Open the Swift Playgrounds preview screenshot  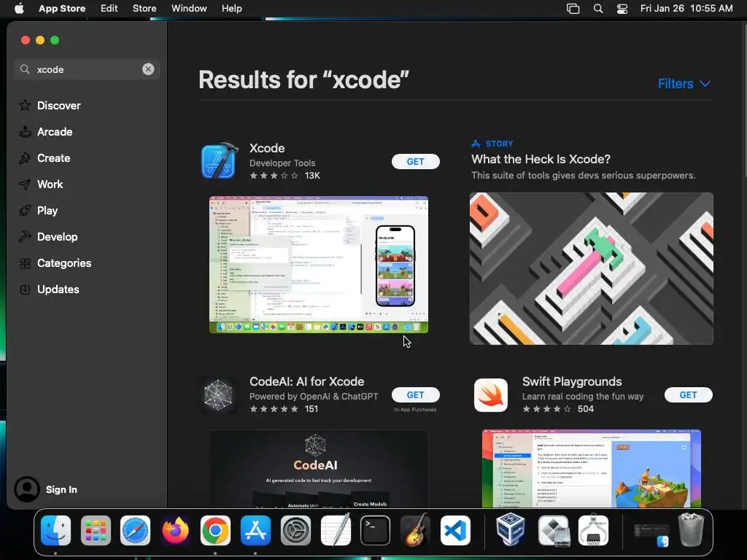click(x=591, y=469)
